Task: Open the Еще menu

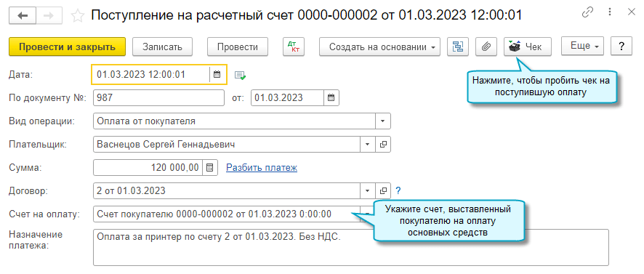Action: click(582, 46)
